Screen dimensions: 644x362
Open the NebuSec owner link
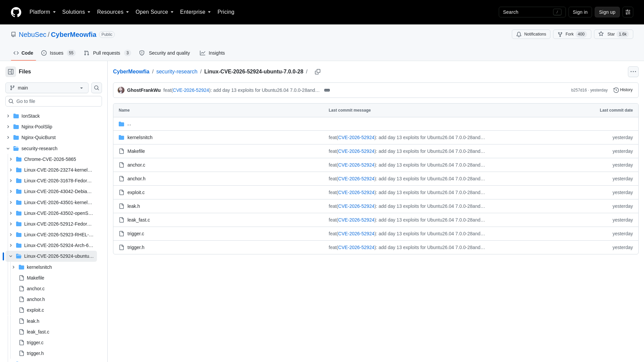33,35
